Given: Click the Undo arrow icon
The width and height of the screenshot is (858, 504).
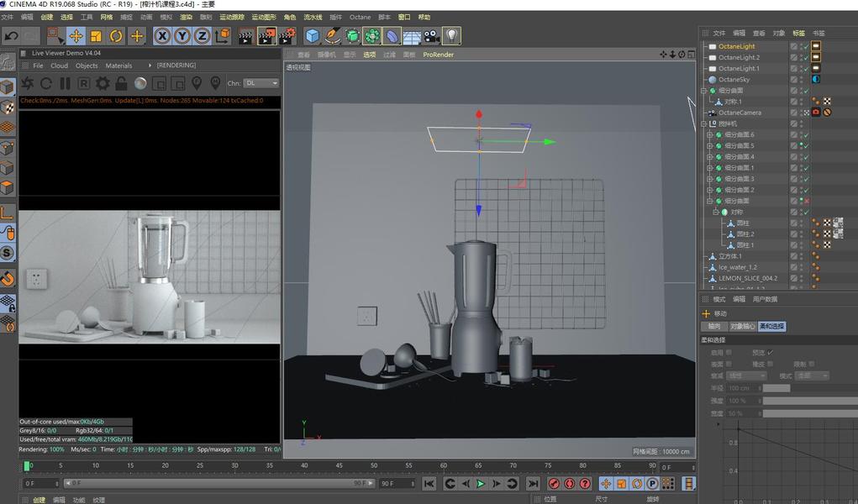Looking at the screenshot, I should coord(11,36).
